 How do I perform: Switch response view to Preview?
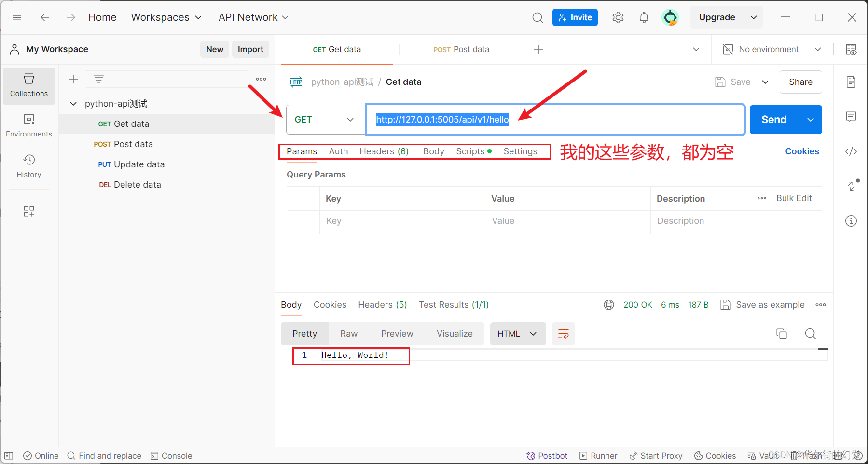coord(397,334)
